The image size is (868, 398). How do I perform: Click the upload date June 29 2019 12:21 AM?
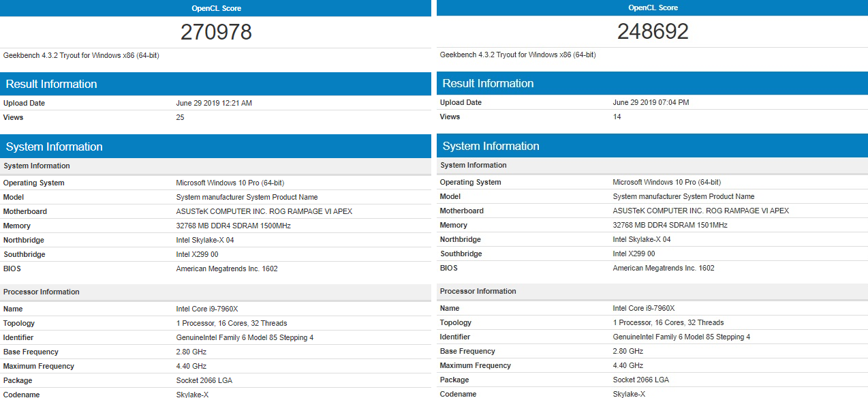214,103
